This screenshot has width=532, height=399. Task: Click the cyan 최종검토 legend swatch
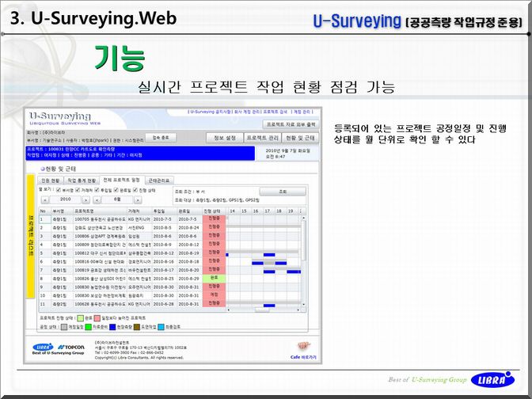[x=161, y=327]
